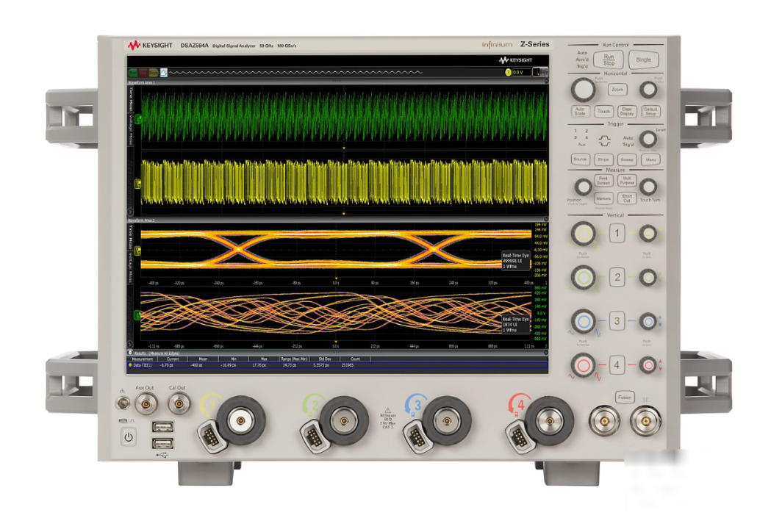Viewport: 771px width, 532px height.
Task: Open the trigger Source selector
Action: pos(580,159)
